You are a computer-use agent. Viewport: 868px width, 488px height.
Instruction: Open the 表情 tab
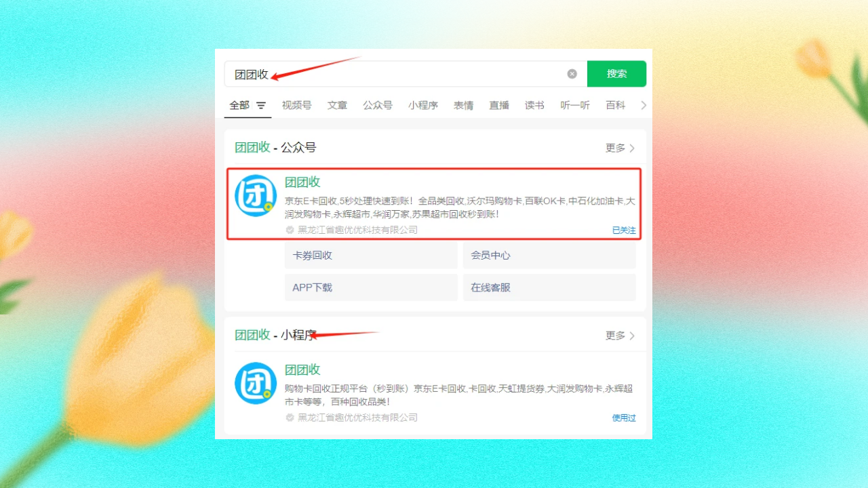(464, 106)
